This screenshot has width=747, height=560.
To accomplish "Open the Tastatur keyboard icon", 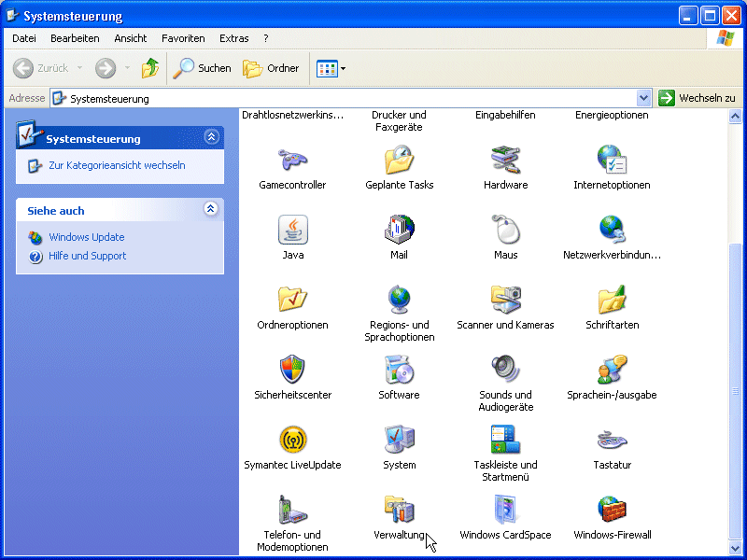I will tap(613, 440).
